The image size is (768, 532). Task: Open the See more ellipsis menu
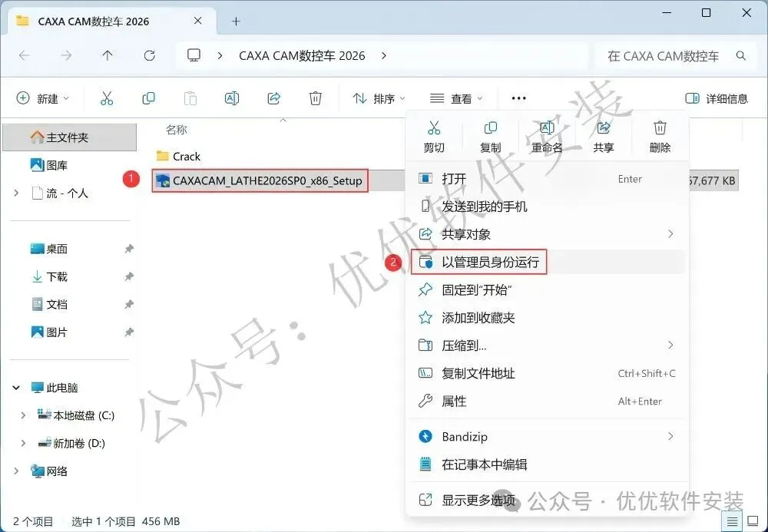tap(518, 98)
